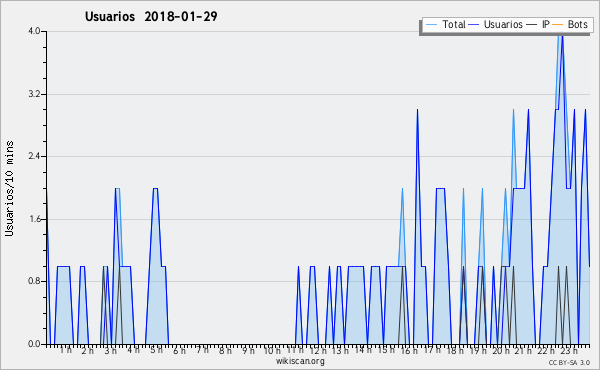Click the '23 h' x-axis label
Viewport: 600px width, 370px height.
(569, 350)
